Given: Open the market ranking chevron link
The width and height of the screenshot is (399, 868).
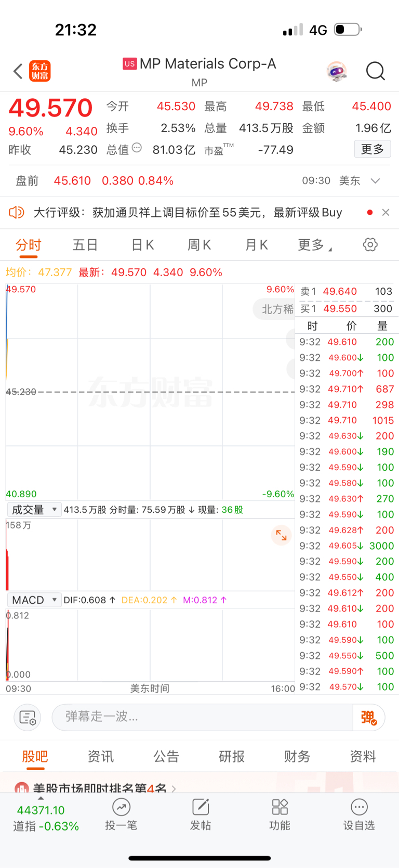Looking at the screenshot, I should [174, 789].
